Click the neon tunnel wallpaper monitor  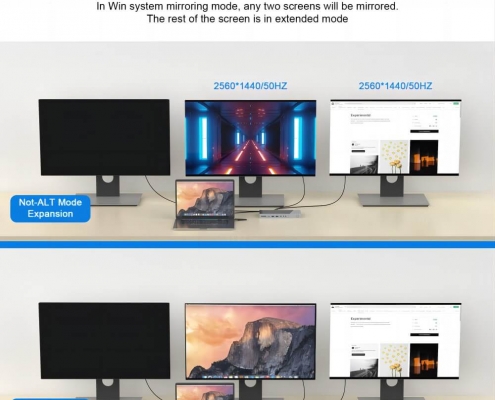(250, 138)
